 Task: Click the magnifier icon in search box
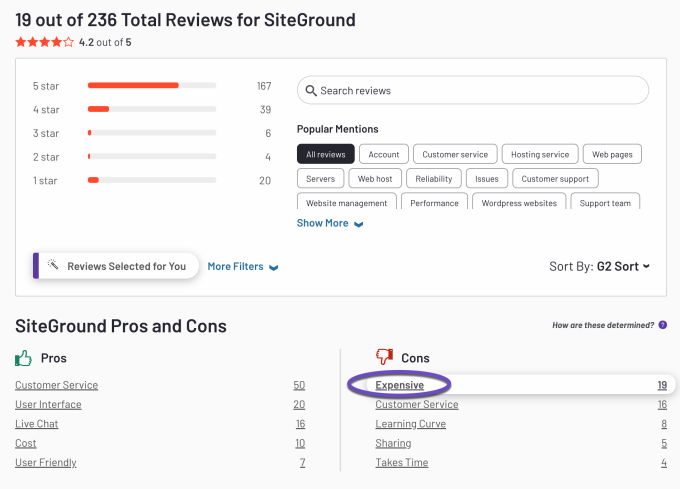(x=310, y=91)
